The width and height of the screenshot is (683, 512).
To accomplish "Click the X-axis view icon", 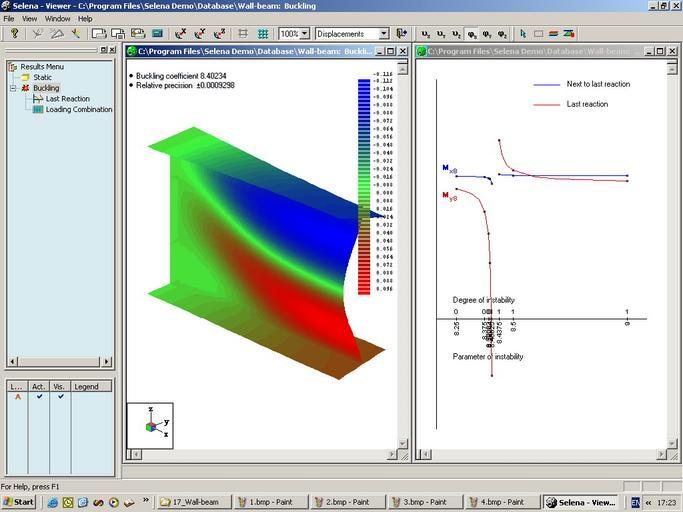I will [181, 34].
